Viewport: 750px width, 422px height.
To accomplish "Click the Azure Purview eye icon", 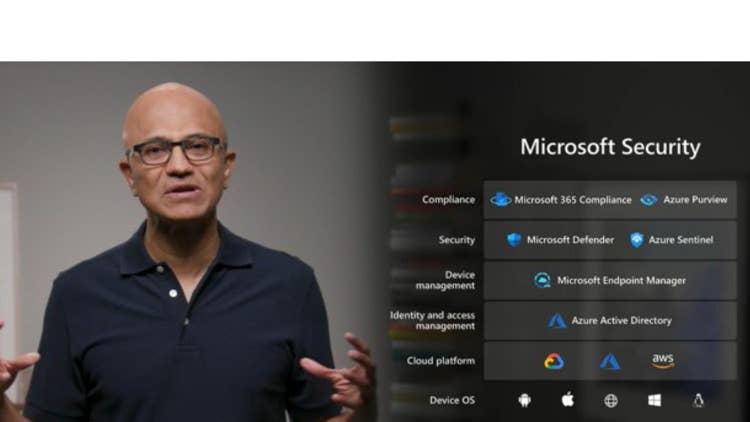I will pos(649,200).
